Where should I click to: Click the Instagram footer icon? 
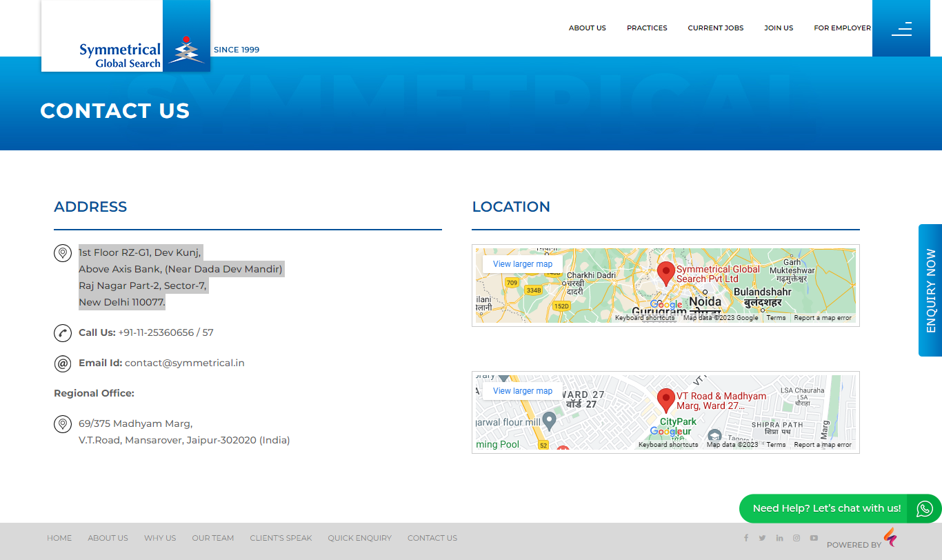tap(796, 538)
